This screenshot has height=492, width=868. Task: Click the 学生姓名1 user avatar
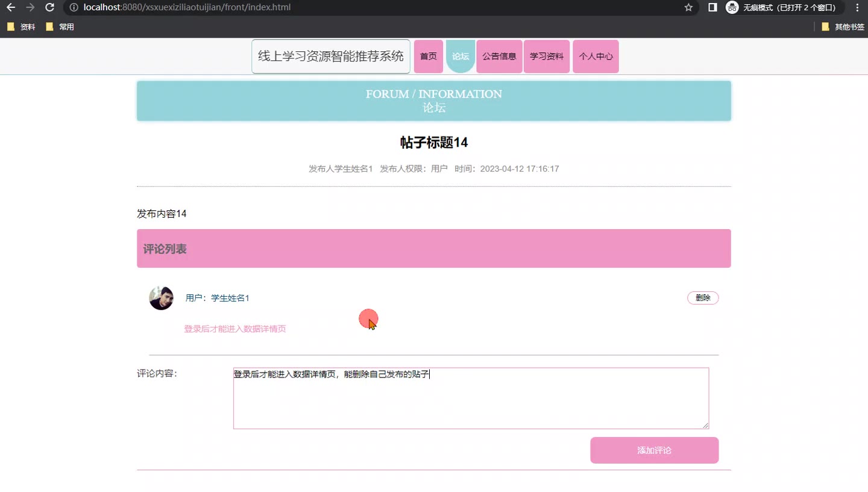[161, 298]
